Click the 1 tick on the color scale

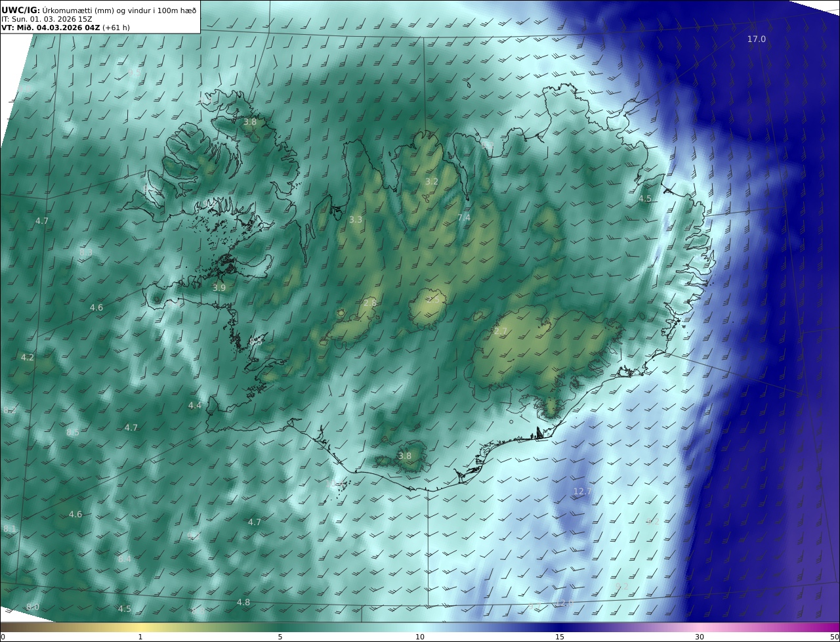coord(140,637)
